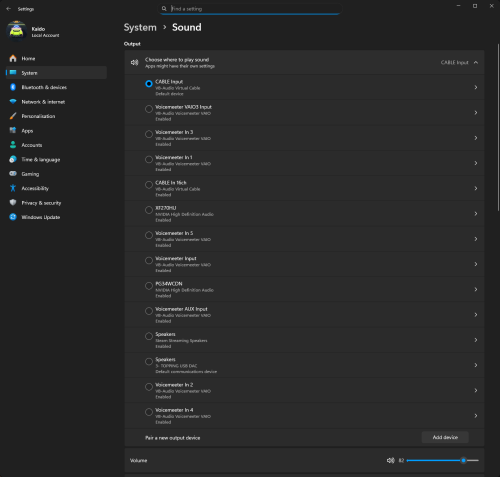Open the Home sidebar icon
Viewport: 500px width, 477px height.
click(13, 59)
